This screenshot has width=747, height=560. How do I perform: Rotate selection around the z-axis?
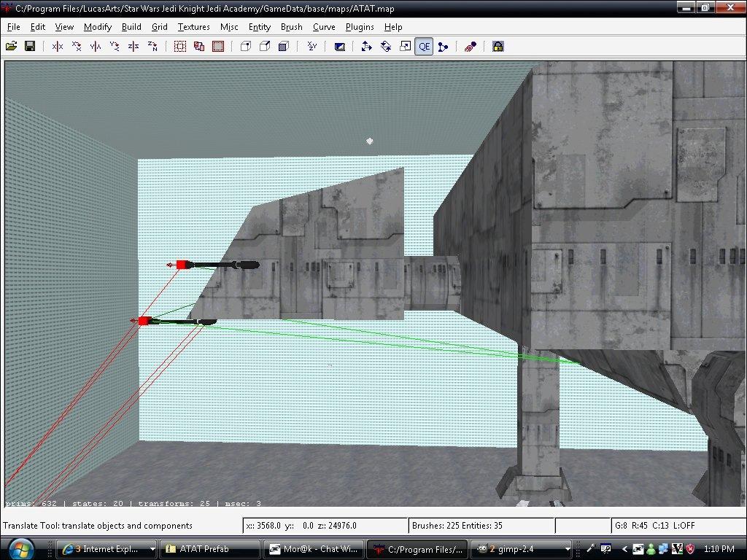[152, 47]
